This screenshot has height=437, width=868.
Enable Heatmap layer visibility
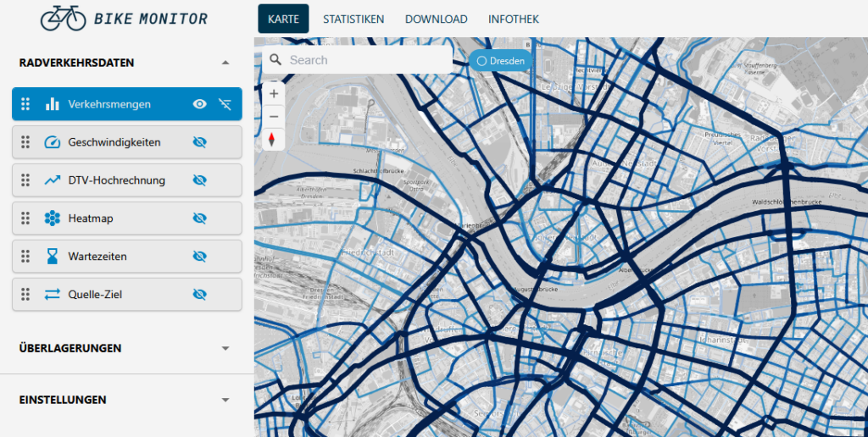200,218
